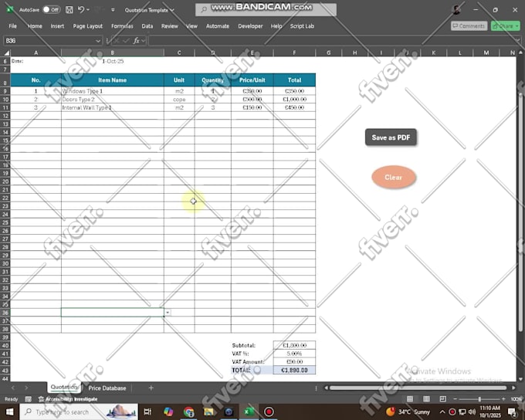Click the Undo icon
Viewport: 525px width, 420px height.
(81, 10)
